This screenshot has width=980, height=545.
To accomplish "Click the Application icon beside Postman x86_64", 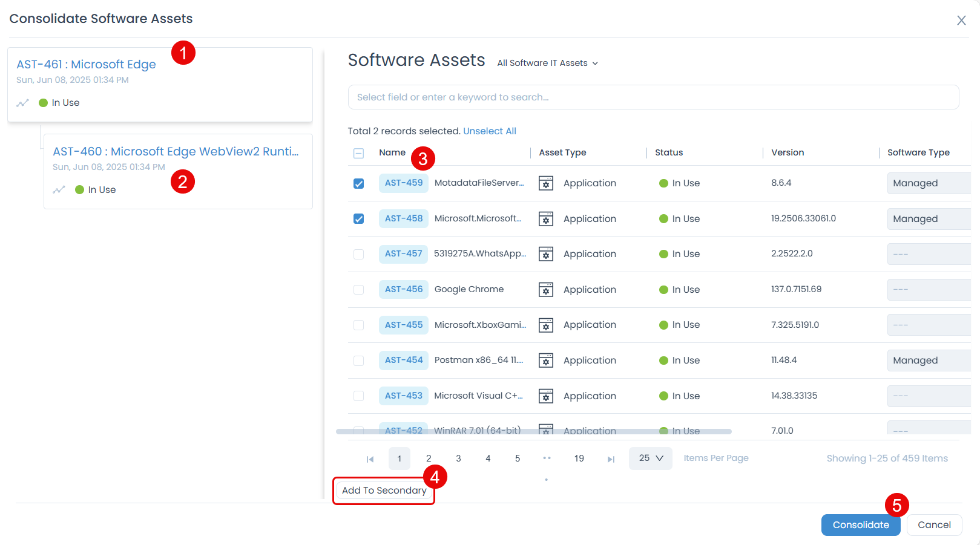I will (x=545, y=360).
